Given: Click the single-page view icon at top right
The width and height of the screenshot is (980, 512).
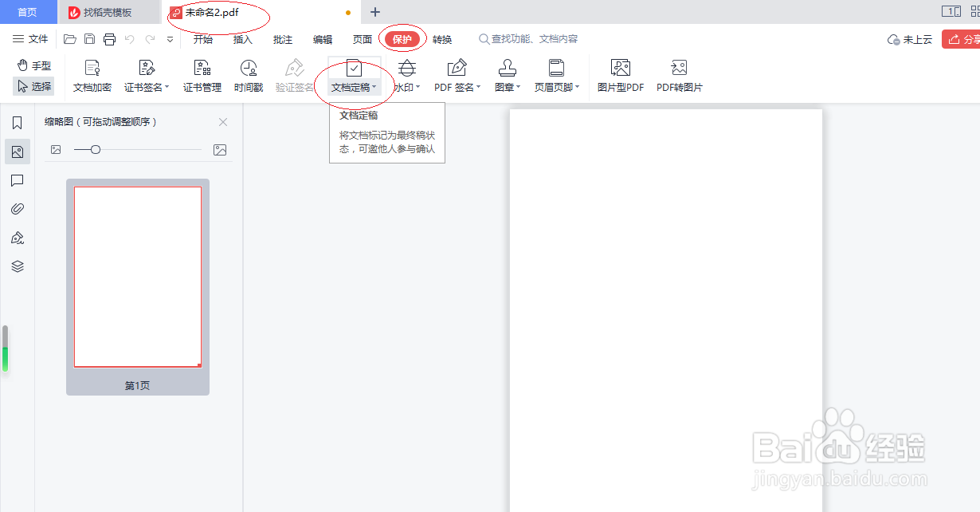Looking at the screenshot, I should (951, 12).
